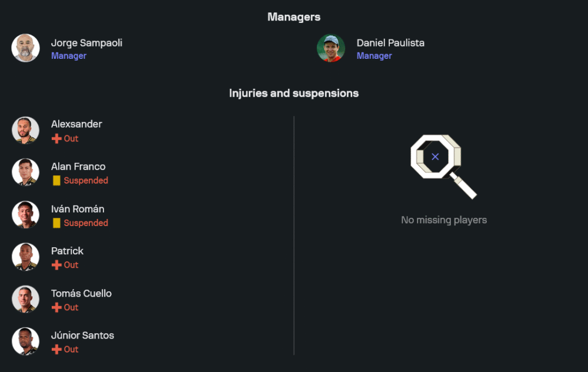This screenshot has width=588, height=372.
Task: Click the Suspended status for Alan Franco
Action: pos(86,181)
